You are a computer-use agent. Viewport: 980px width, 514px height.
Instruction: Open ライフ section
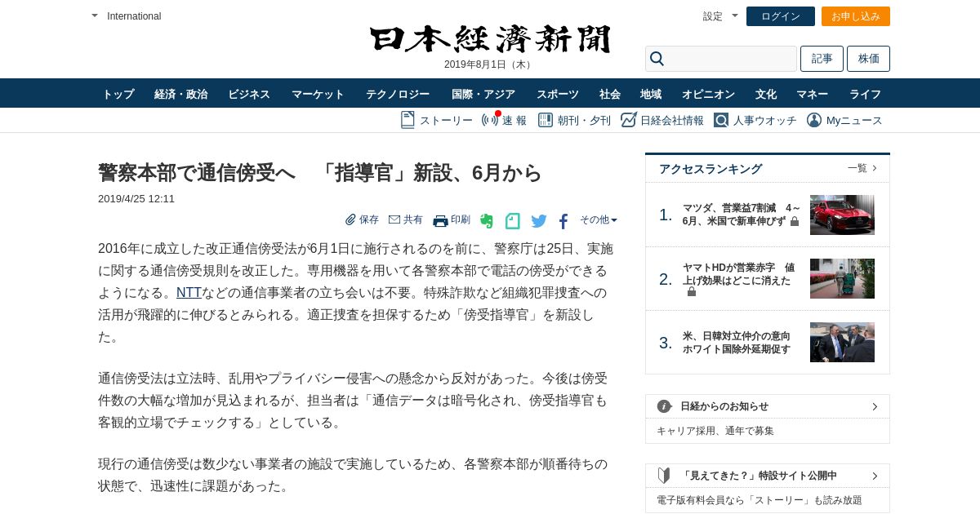865,94
